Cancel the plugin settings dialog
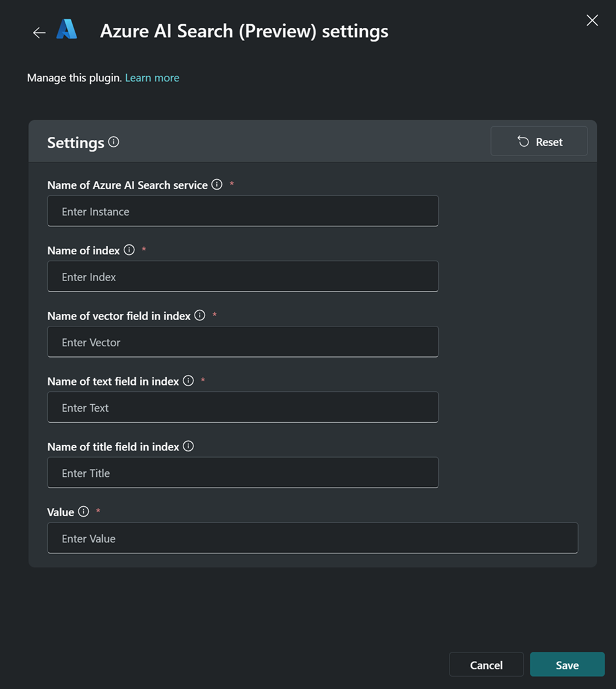Image resolution: width=616 pixels, height=689 pixels. [486, 665]
